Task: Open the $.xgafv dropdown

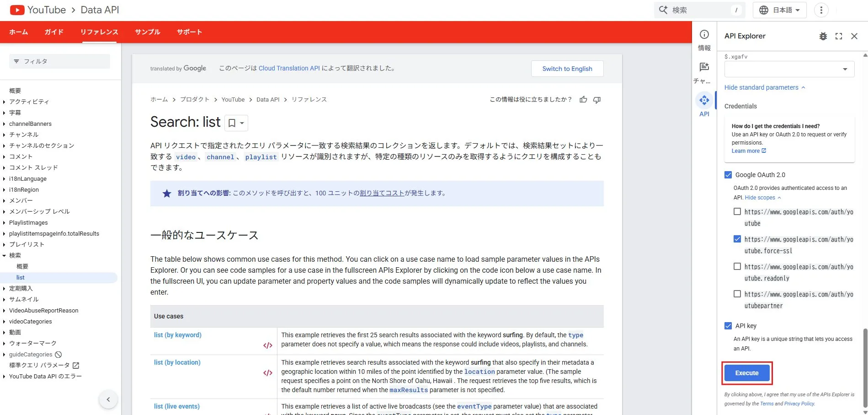Action: click(x=789, y=69)
